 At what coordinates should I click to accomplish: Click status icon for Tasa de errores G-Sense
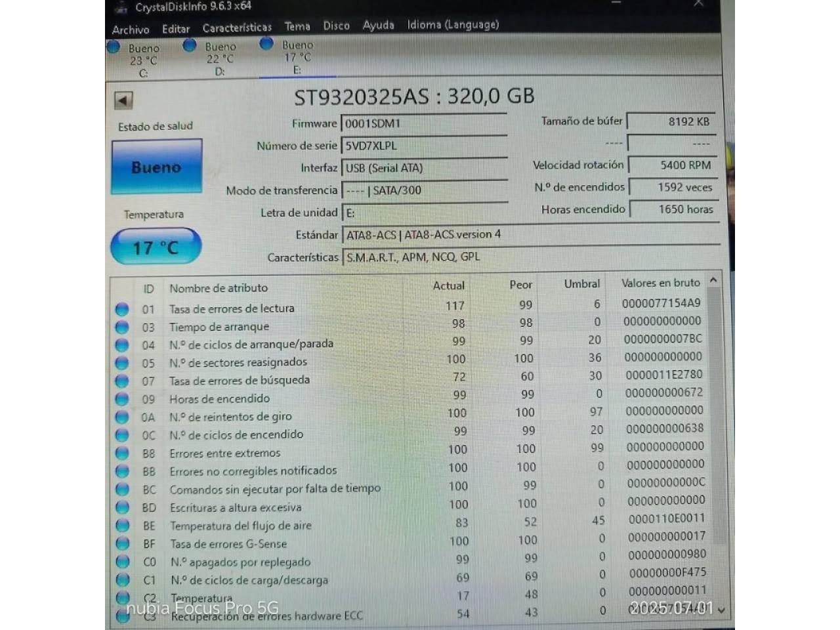(x=122, y=543)
